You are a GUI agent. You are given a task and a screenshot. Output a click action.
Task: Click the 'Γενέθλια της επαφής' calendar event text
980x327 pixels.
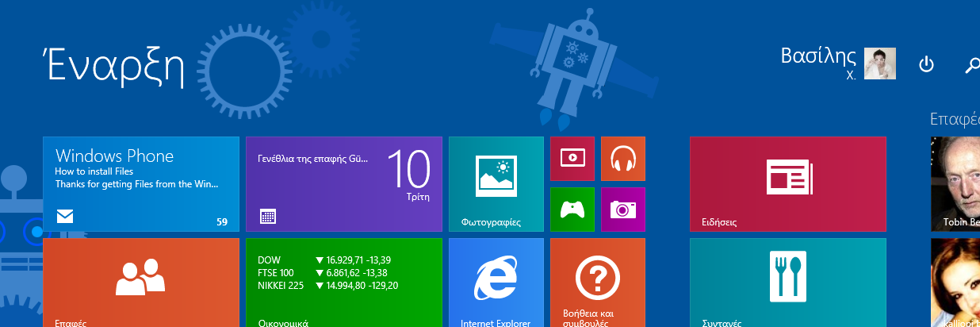tap(313, 159)
